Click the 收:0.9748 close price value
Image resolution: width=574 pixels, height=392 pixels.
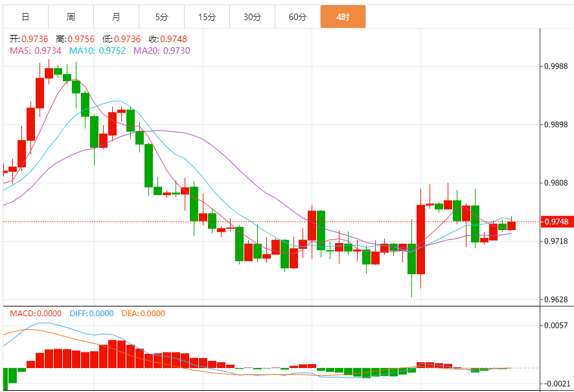(x=168, y=39)
